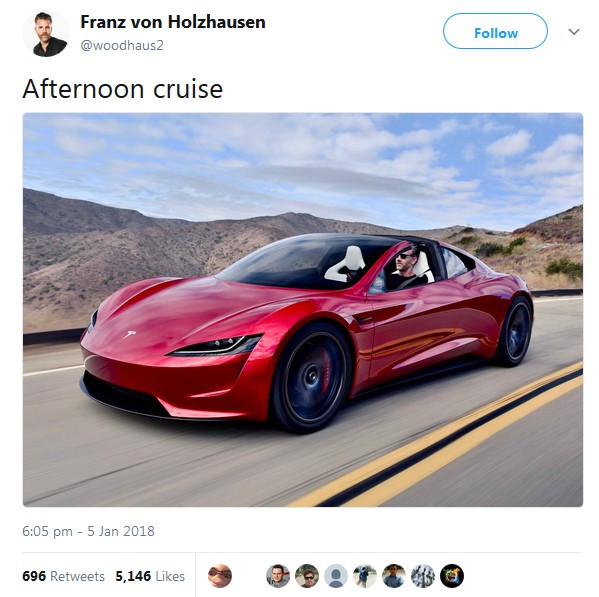Open the colorful swirl on black liker avatar
This screenshot has width=599, height=597.
pyautogui.click(x=452, y=576)
